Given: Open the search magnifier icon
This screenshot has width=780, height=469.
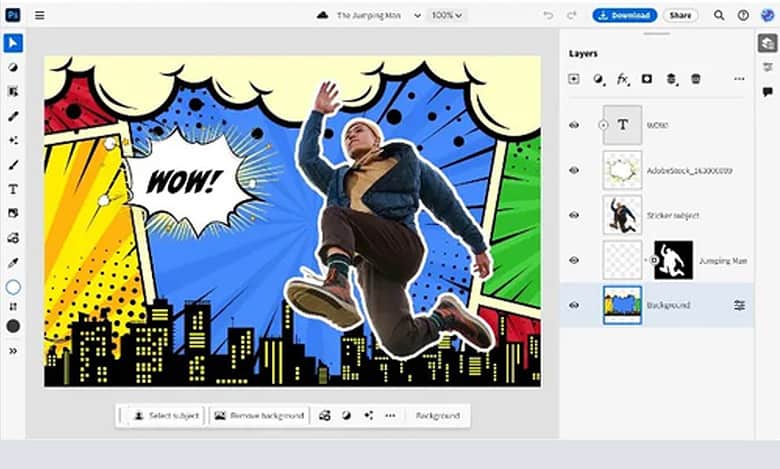Looking at the screenshot, I should point(719,15).
